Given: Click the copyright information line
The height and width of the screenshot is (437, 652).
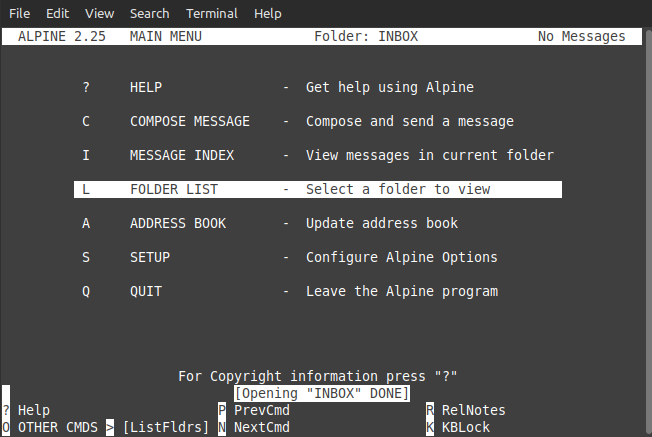Looking at the screenshot, I should click(x=318, y=376).
